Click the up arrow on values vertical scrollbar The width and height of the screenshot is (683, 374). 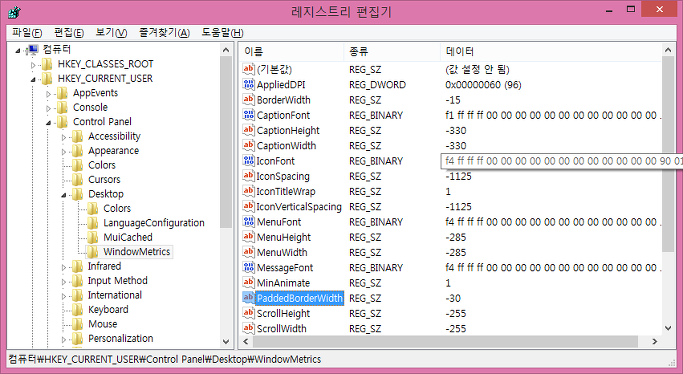click(x=669, y=50)
